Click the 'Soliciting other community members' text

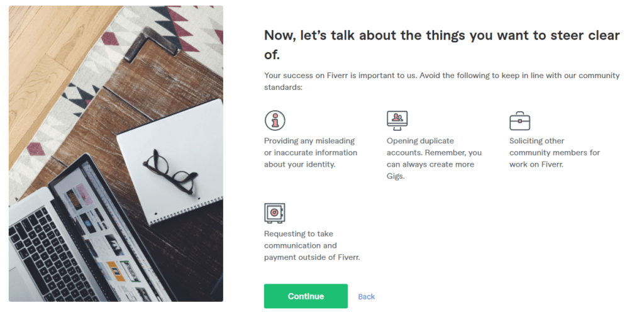click(x=555, y=153)
